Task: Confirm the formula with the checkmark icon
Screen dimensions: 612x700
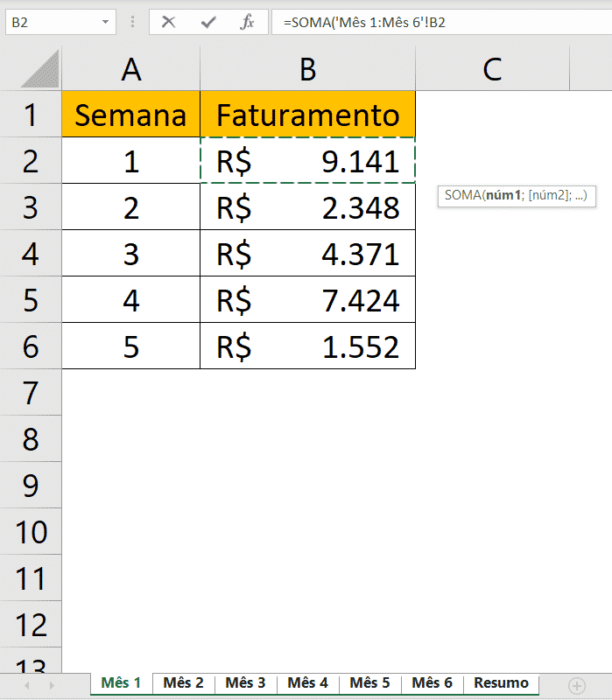Action: [208, 22]
